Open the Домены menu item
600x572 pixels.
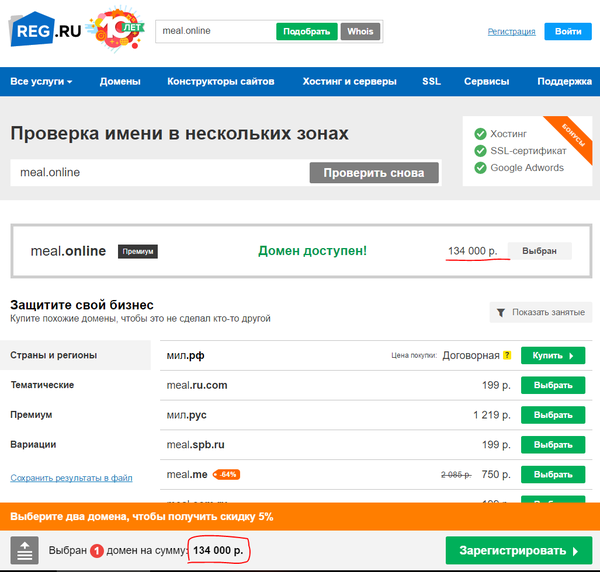click(x=120, y=82)
